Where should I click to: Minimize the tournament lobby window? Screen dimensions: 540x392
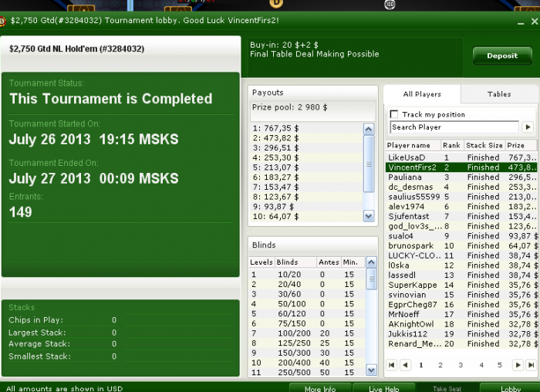click(521, 22)
